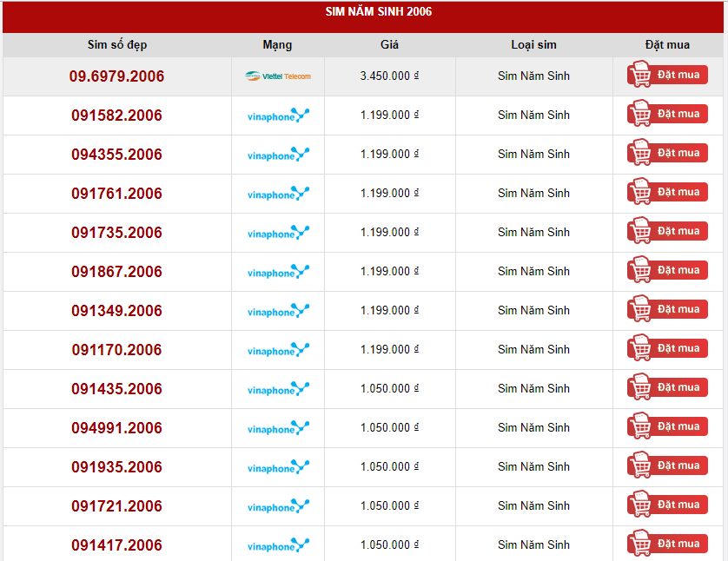
Task: Select sim number 094355.2006
Action: point(116,154)
